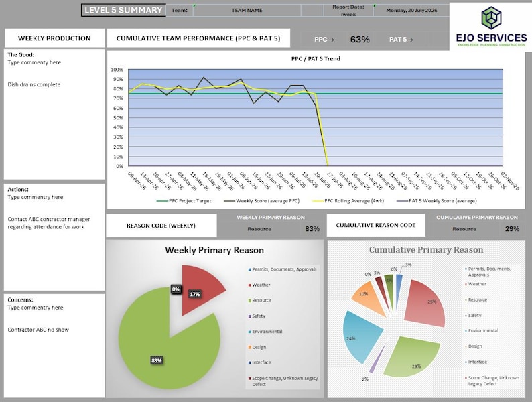Click the orange 10% slice in cumulative pie

pyautogui.click(x=368, y=299)
